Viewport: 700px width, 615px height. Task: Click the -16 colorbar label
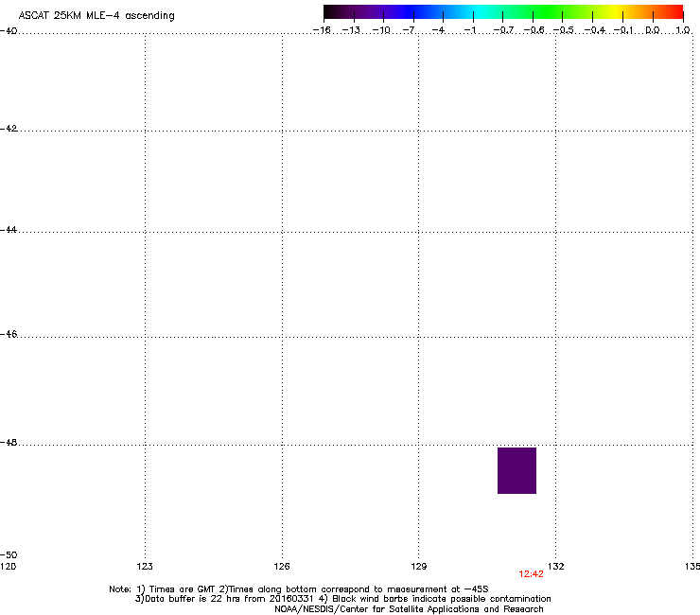click(322, 30)
